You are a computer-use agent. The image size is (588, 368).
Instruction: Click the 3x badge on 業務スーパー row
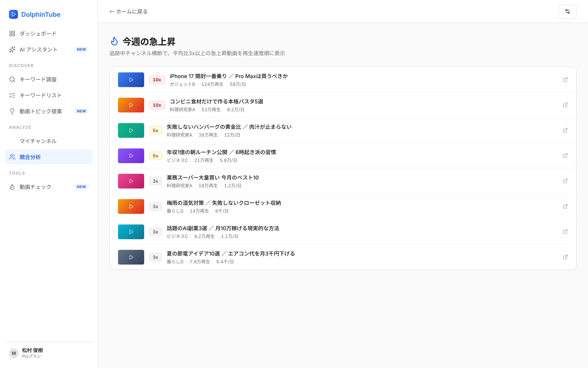click(155, 181)
